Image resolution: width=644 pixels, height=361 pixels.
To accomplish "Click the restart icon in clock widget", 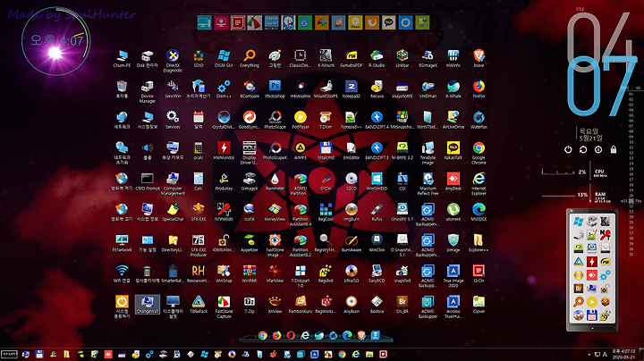I will coord(583,150).
